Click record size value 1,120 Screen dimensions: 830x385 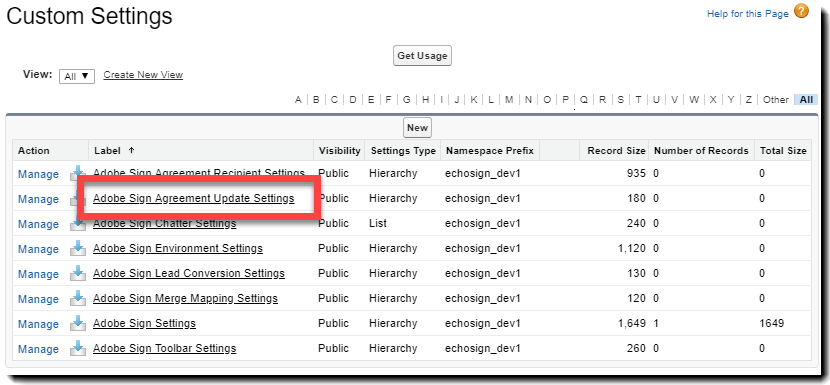(x=631, y=248)
